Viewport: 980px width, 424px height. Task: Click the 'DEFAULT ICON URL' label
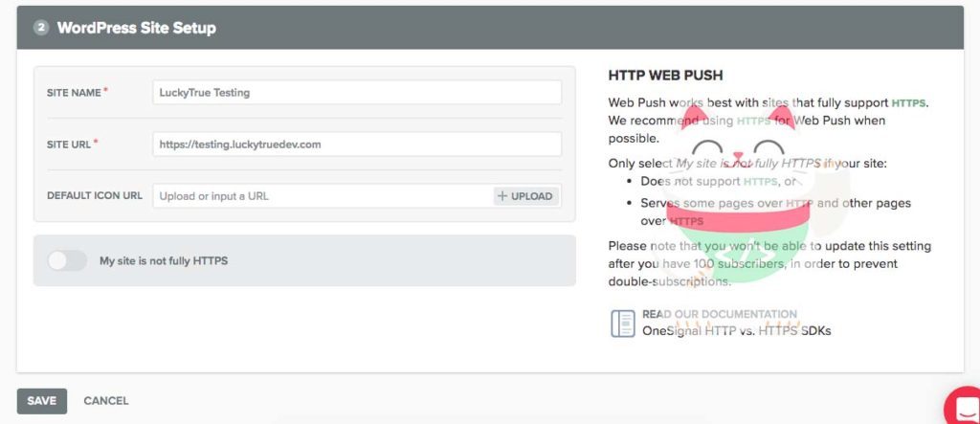(x=95, y=196)
